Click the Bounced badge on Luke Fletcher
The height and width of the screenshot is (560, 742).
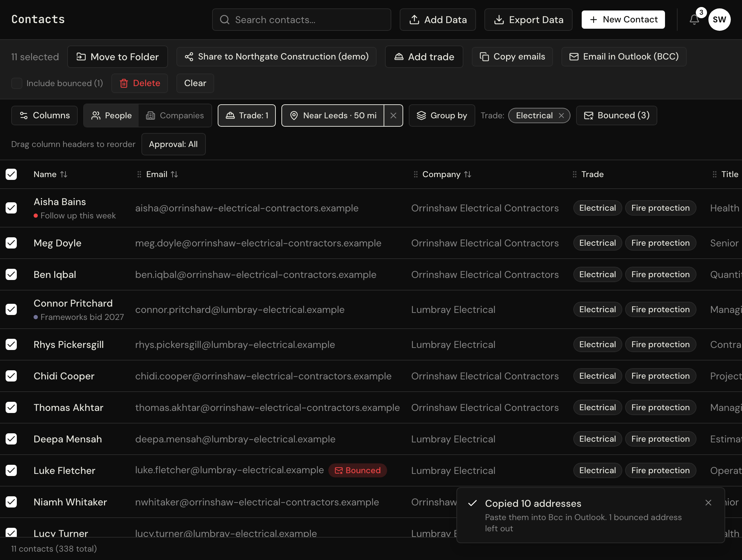pyautogui.click(x=357, y=470)
